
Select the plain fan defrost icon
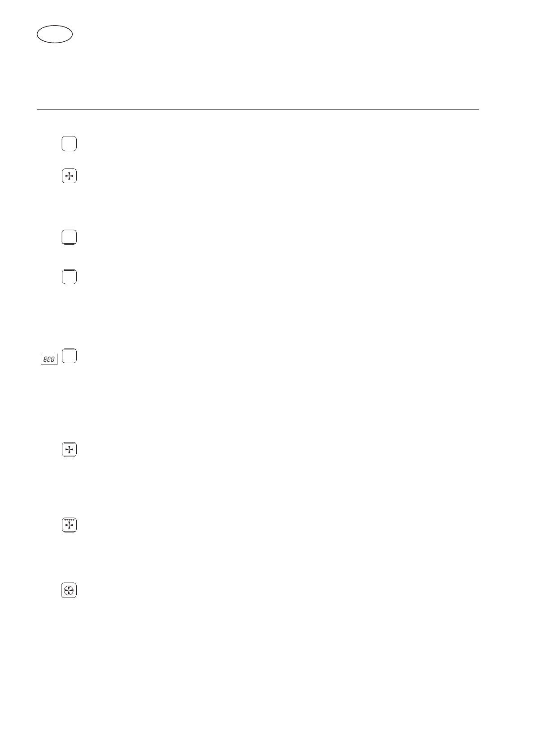(69, 176)
